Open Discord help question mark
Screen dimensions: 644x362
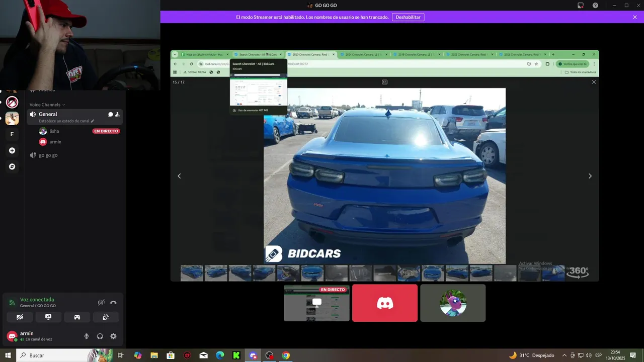coord(595,6)
